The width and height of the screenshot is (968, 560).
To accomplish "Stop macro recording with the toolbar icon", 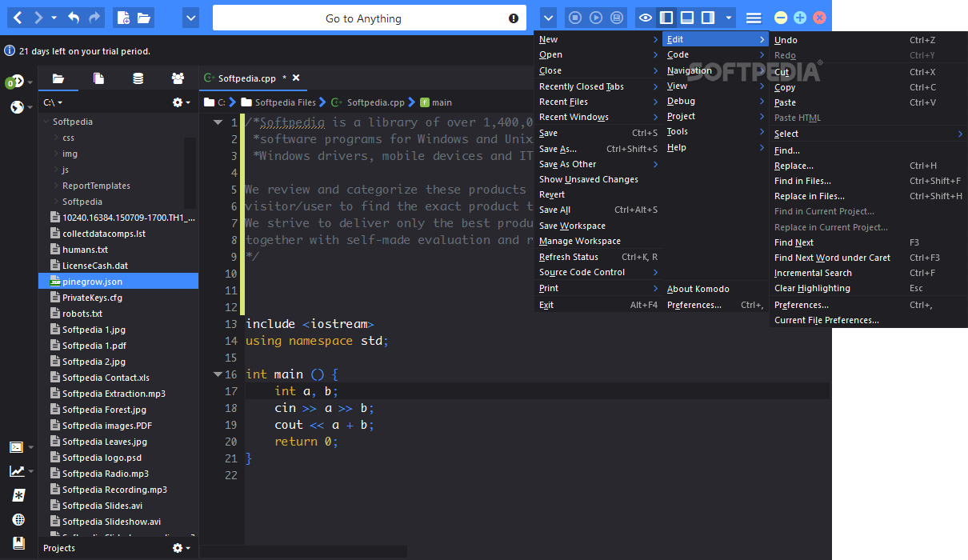I will click(x=574, y=18).
